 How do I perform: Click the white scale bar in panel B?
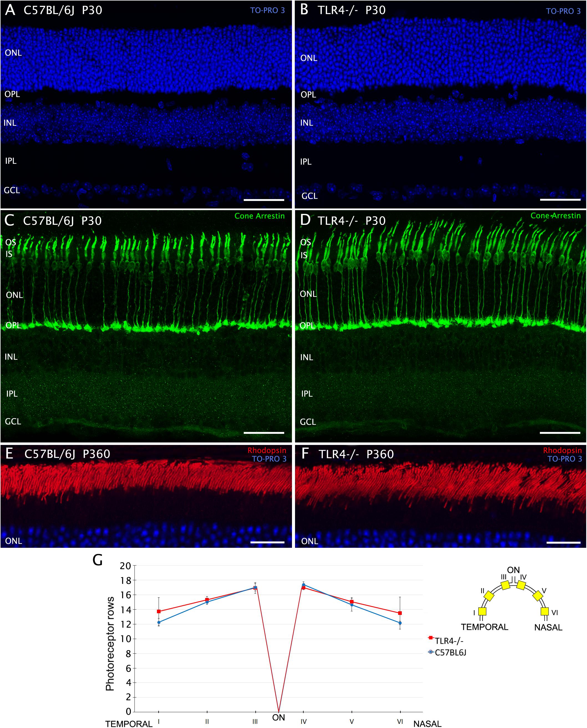click(560, 200)
